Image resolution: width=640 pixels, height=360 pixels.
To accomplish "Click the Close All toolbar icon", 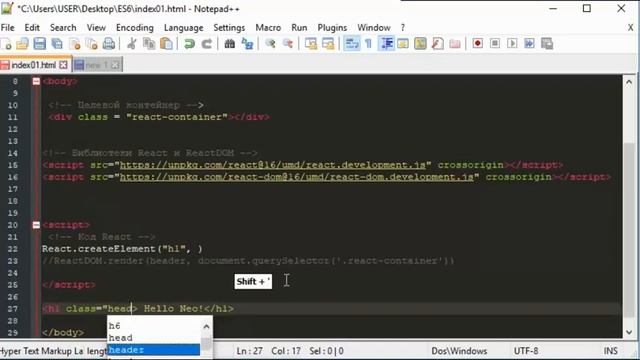I will click(x=92, y=44).
